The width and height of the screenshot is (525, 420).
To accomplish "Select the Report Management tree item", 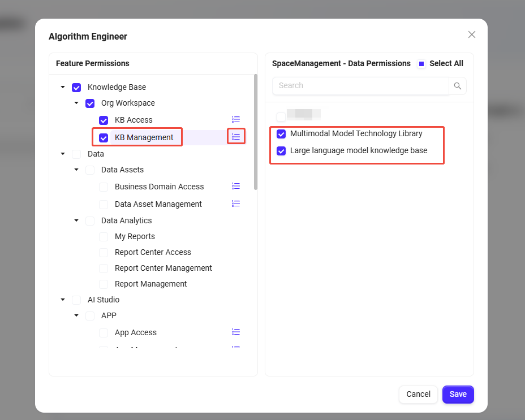I will (x=104, y=284).
